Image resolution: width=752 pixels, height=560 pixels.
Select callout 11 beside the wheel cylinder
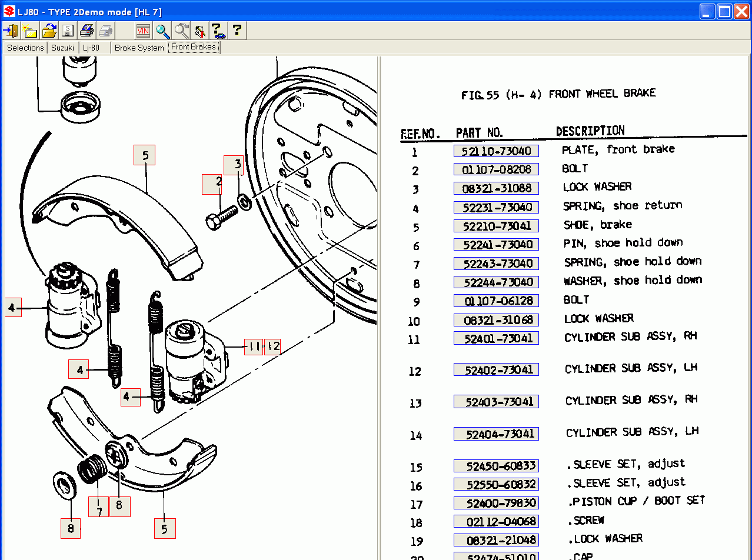(x=253, y=347)
